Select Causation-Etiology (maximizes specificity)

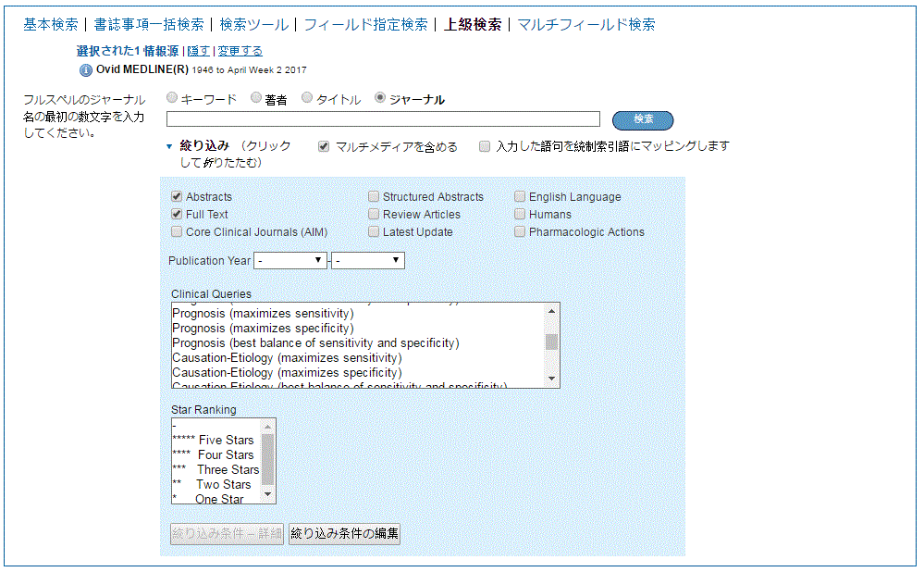[x=358, y=372]
